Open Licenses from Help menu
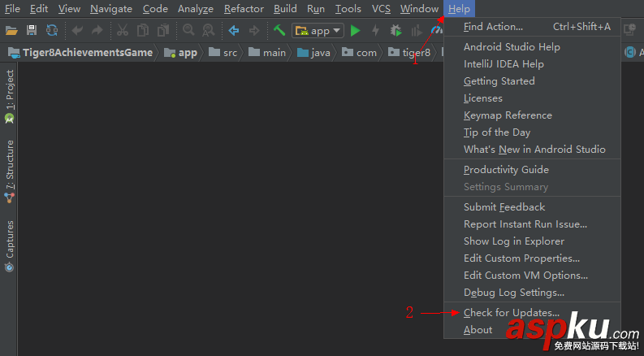The image size is (644, 356). coord(532,98)
